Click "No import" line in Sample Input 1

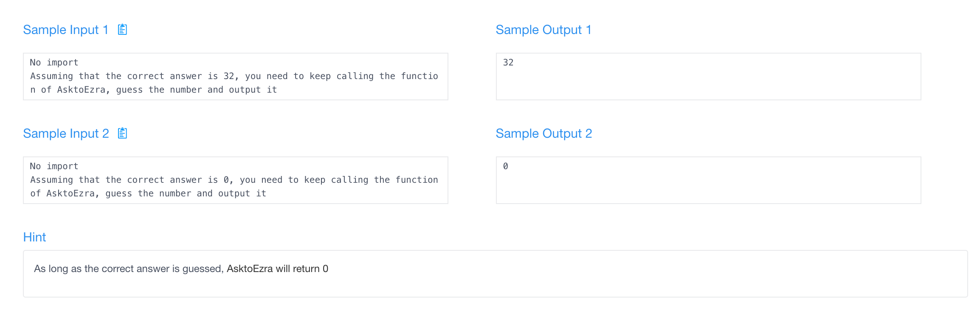[54, 62]
